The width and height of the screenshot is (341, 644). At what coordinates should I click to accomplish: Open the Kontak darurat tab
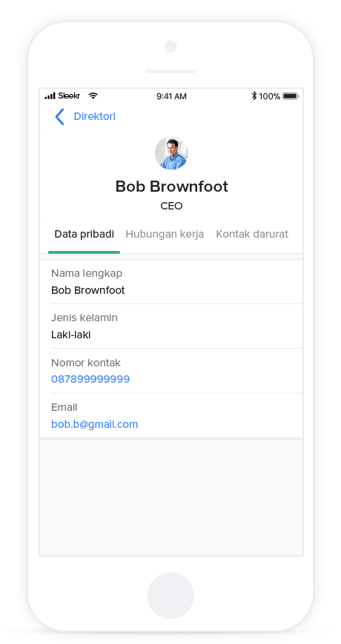click(252, 234)
